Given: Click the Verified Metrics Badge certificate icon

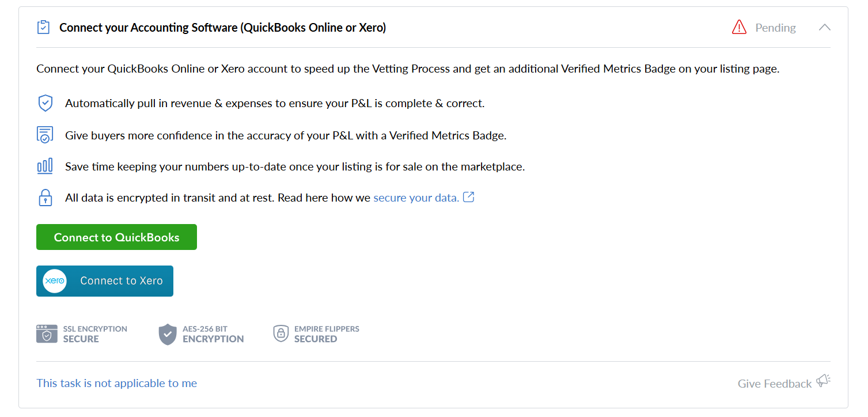Looking at the screenshot, I should click(45, 135).
